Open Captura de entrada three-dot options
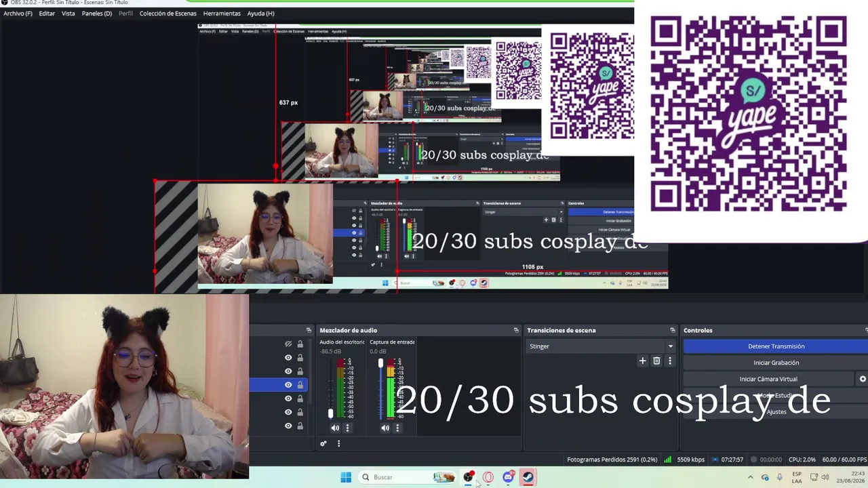Viewport: 868px width, 488px height. coord(397,428)
